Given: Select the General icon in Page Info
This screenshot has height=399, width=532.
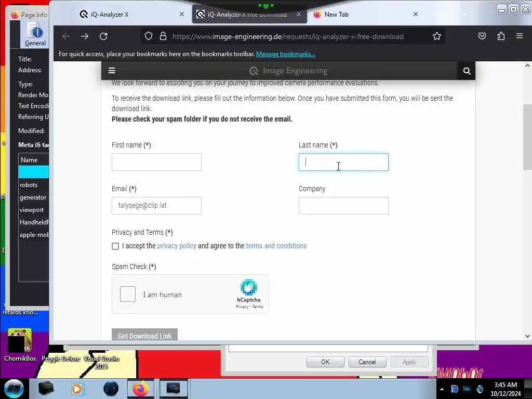Looking at the screenshot, I should pyautogui.click(x=35, y=34).
